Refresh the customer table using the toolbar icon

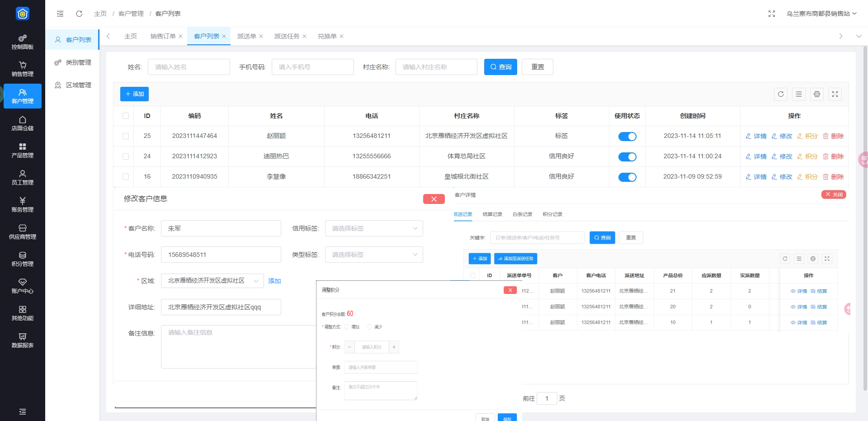tap(781, 94)
